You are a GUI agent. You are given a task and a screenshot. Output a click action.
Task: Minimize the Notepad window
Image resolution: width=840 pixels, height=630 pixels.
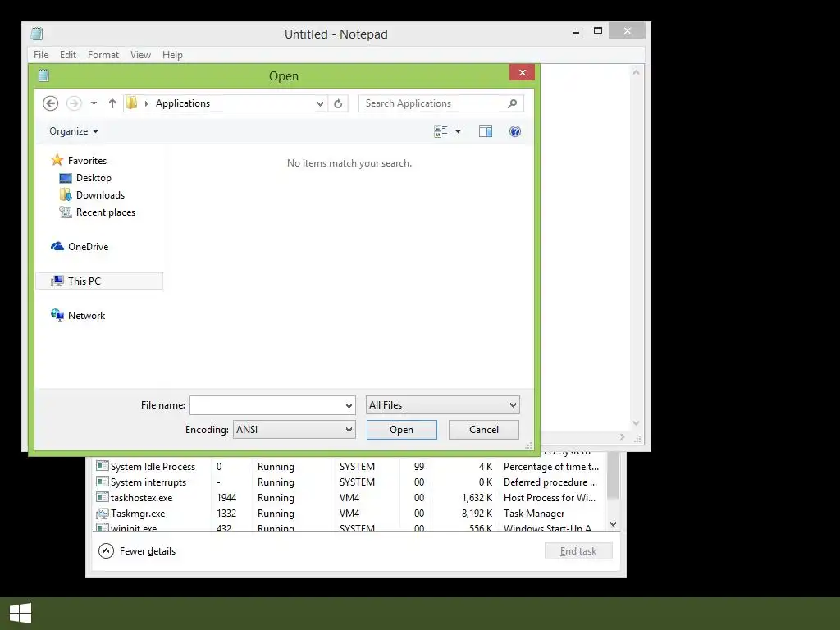click(x=576, y=32)
